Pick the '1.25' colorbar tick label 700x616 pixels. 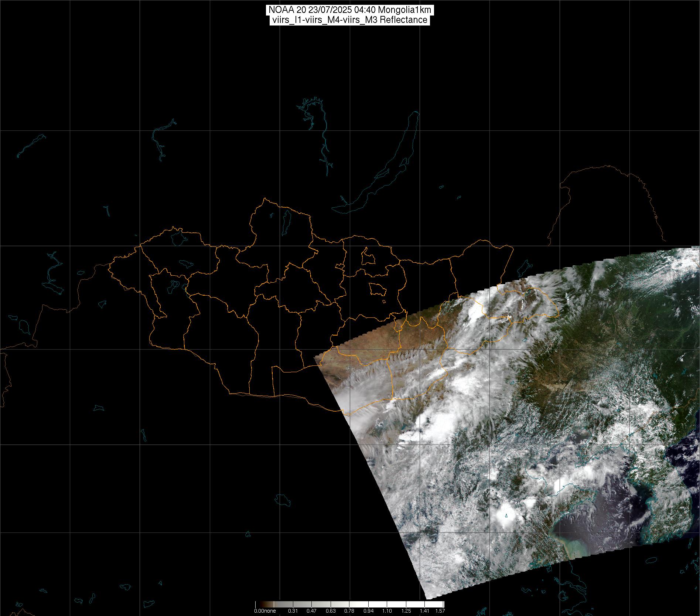coord(406,611)
